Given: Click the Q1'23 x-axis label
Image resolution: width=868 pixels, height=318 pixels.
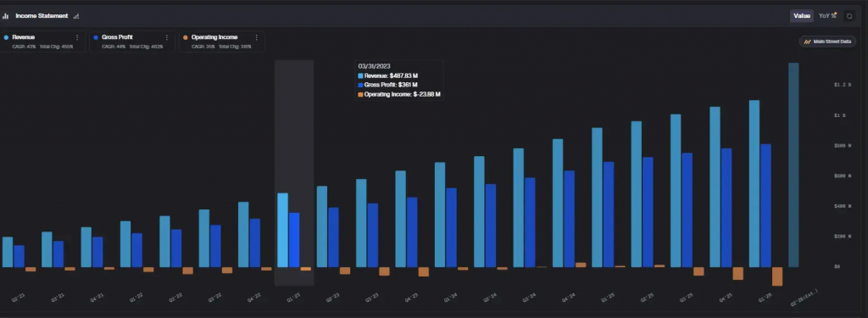Looking at the screenshot, I should tap(293, 298).
